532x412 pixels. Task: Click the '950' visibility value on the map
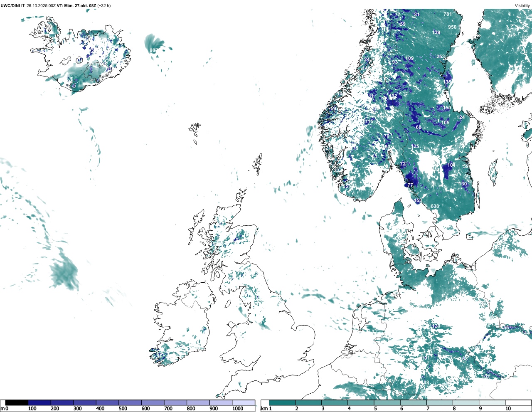pyautogui.click(x=452, y=27)
